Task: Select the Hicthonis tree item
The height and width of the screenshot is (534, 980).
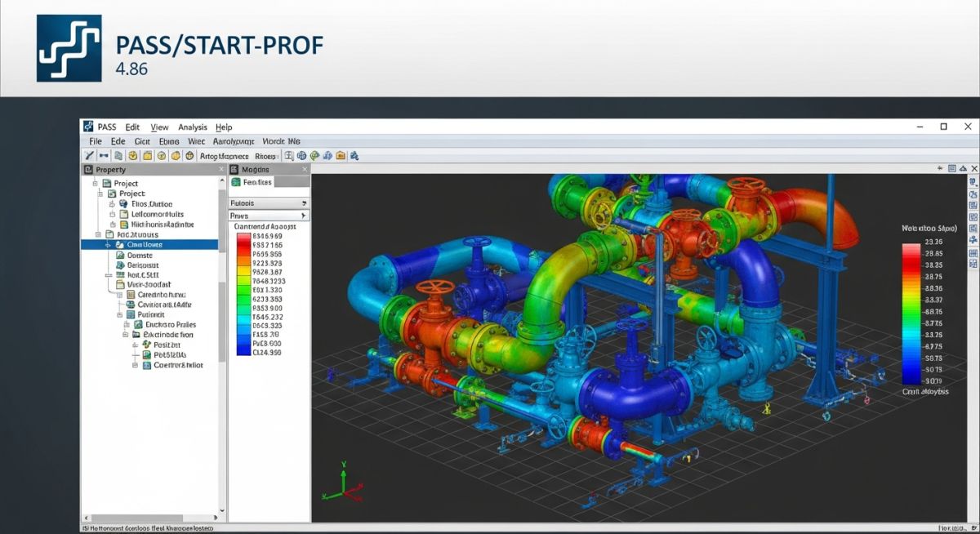Action: point(163,224)
